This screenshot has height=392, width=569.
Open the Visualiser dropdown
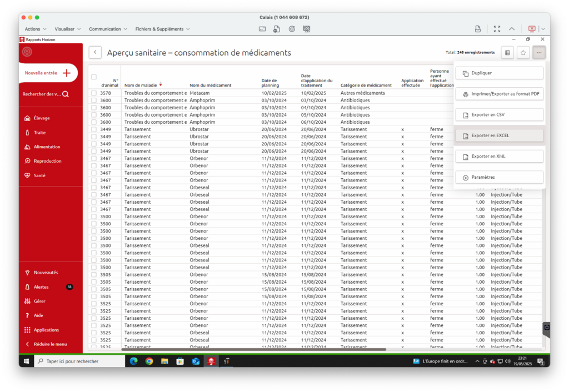point(68,29)
